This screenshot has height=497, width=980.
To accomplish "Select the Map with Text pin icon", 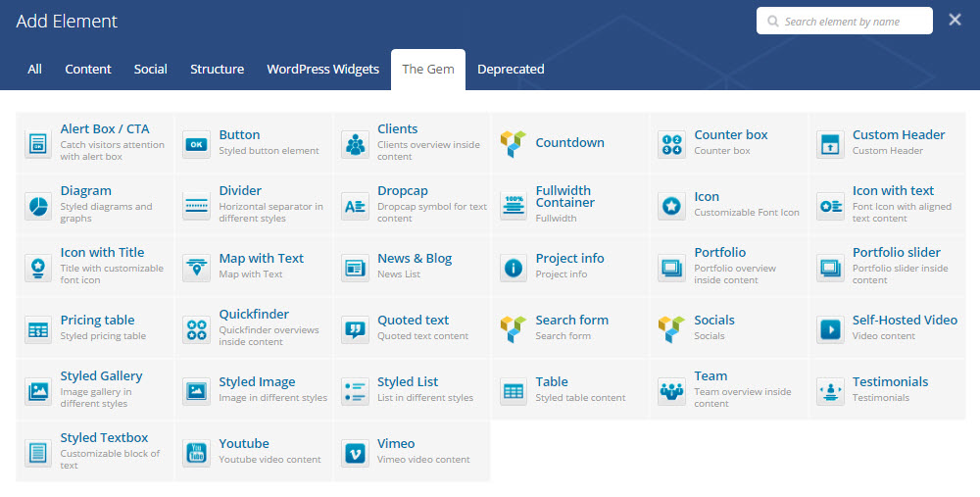I will click(196, 268).
